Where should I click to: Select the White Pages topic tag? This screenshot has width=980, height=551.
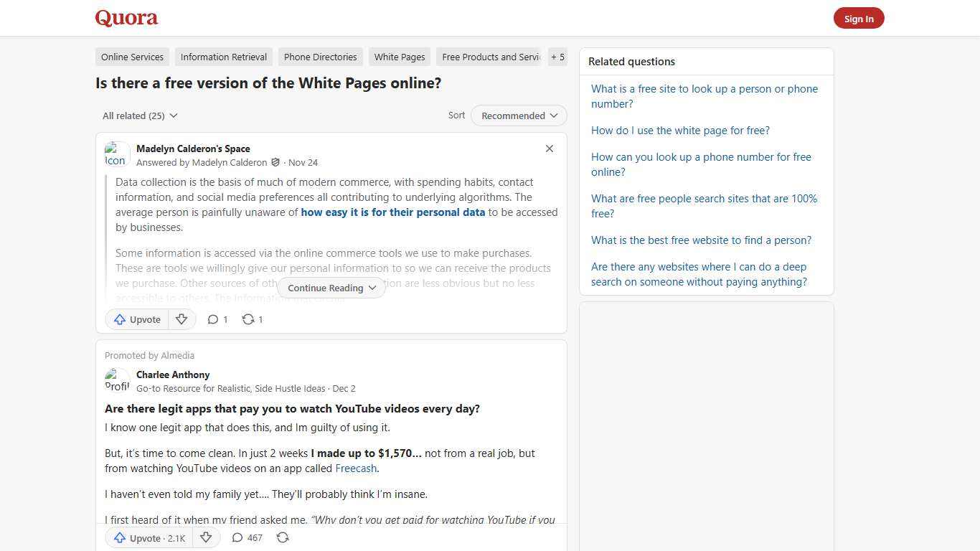click(399, 57)
